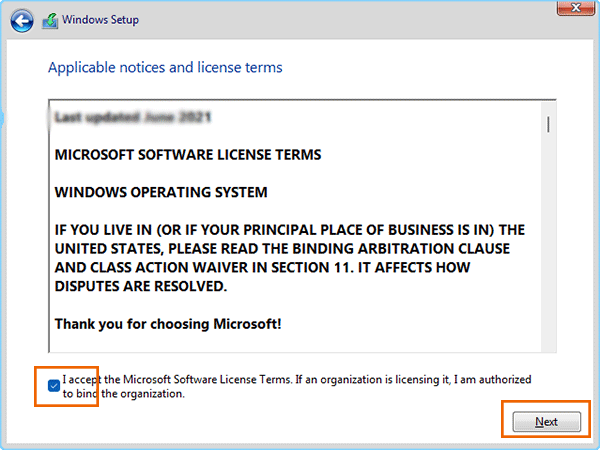Close the Windows Setup window
This screenshot has height=450, width=600.
pyautogui.click(x=576, y=8)
